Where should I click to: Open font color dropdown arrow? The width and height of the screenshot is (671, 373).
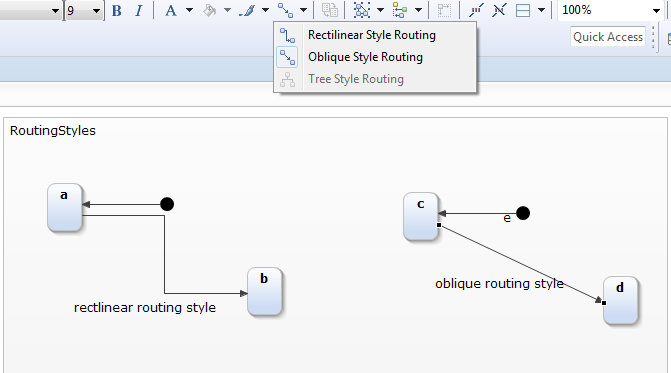pyautogui.click(x=189, y=10)
